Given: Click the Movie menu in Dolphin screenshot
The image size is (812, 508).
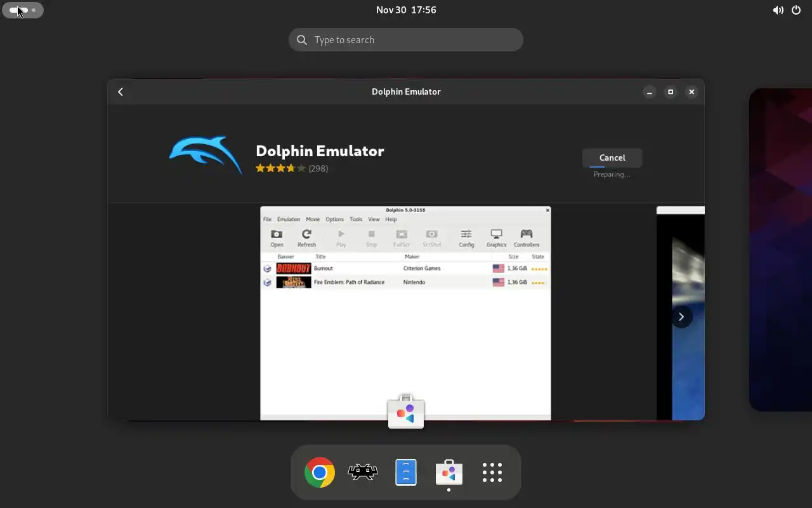Looking at the screenshot, I should [x=313, y=219].
